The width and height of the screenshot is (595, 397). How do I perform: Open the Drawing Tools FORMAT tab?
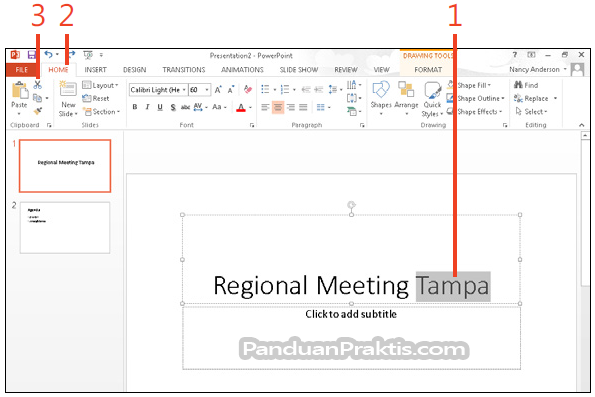tap(428, 70)
